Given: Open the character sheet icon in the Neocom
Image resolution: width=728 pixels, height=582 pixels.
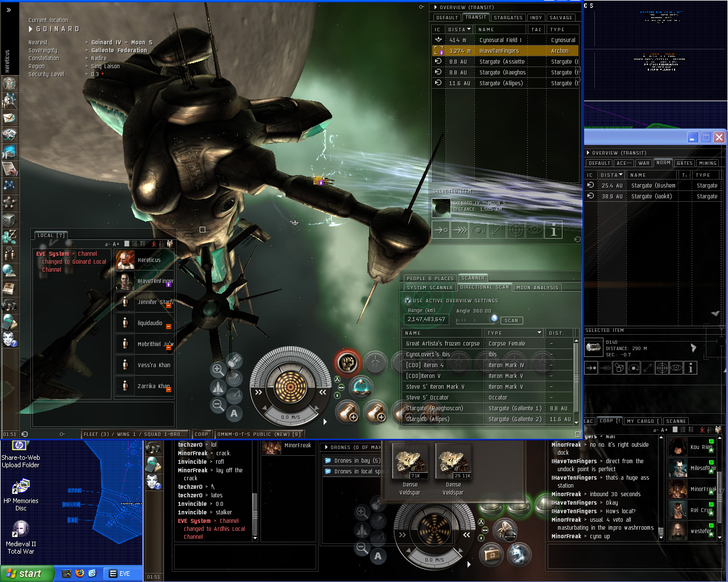Looking at the screenshot, I should 9,84.
